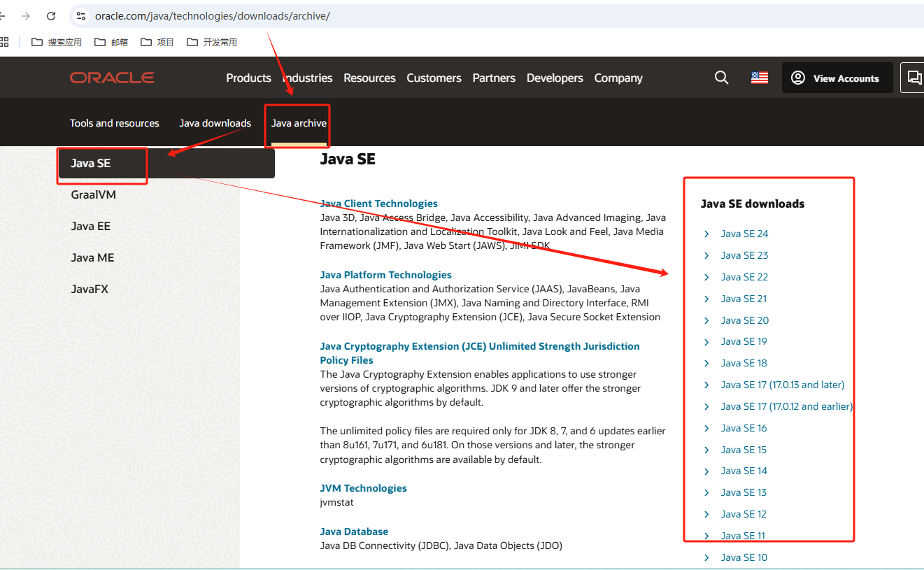
Task: Click the site info icon in address bar
Action: [81, 15]
